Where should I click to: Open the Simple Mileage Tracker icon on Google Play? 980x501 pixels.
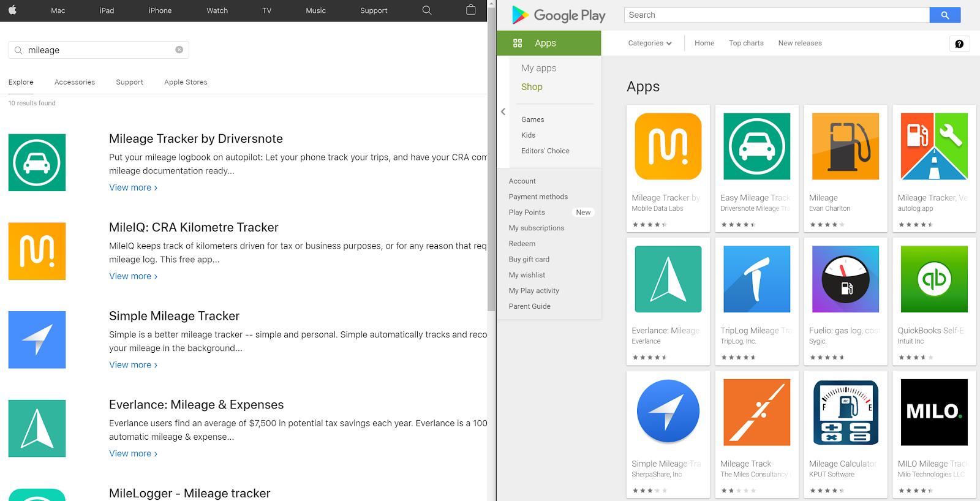(x=668, y=412)
